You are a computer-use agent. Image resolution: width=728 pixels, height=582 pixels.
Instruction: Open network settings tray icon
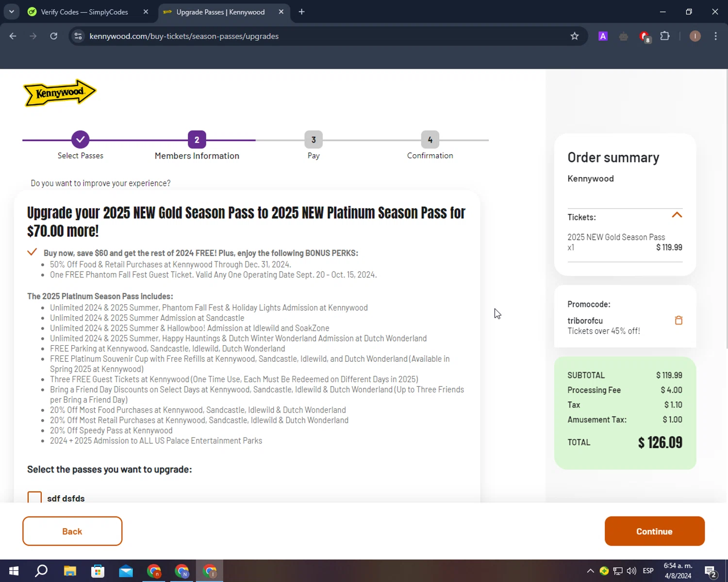617,571
